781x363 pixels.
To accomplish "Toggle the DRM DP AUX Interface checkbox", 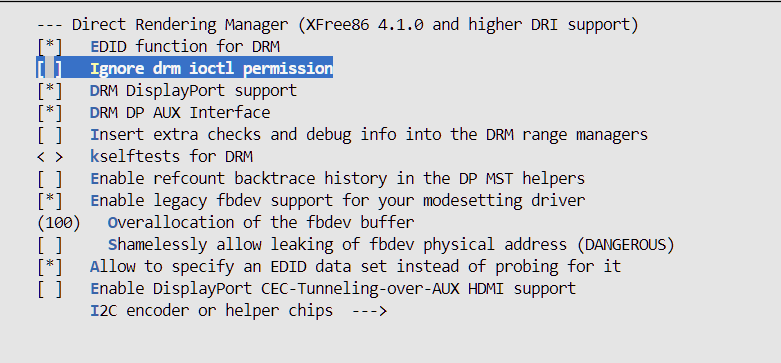I will click(x=50, y=113).
